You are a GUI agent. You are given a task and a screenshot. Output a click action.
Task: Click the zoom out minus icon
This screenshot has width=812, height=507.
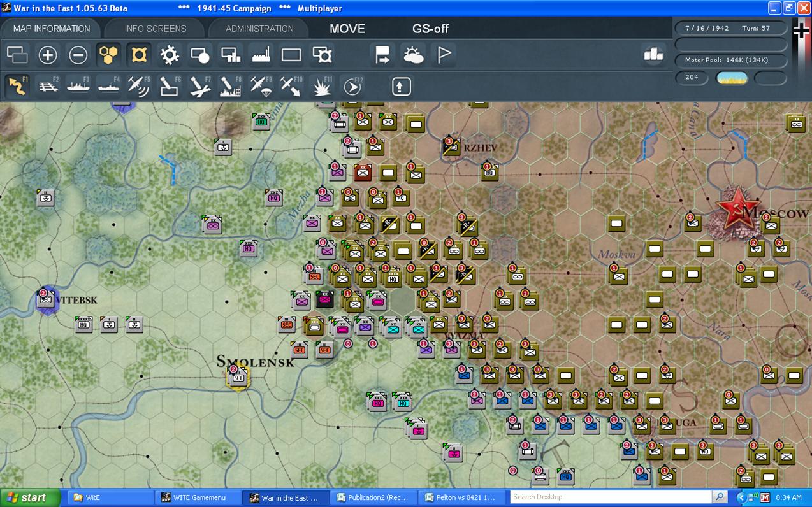point(78,55)
